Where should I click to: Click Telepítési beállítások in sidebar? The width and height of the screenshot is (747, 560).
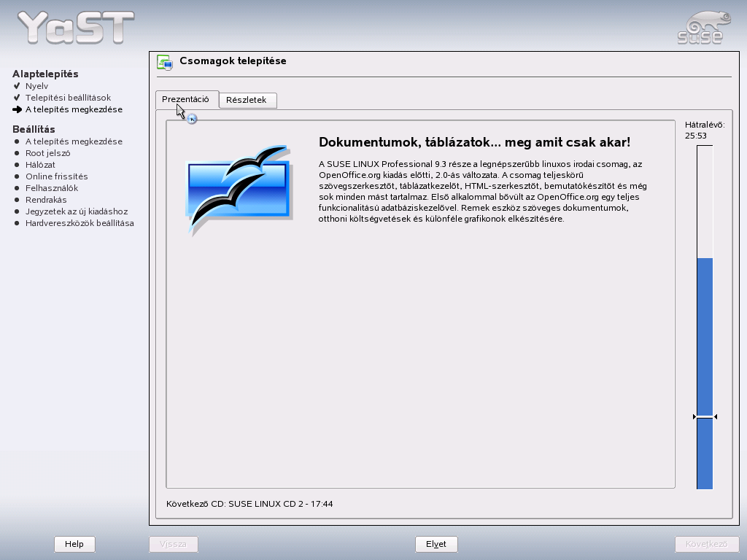point(68,98)
